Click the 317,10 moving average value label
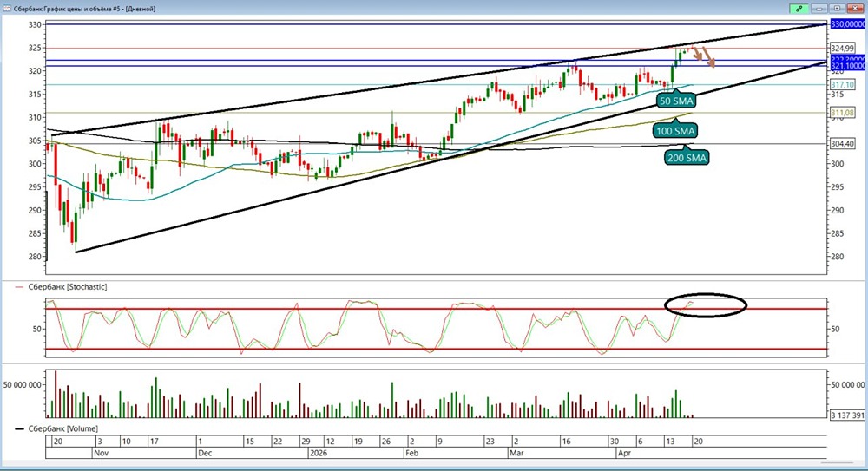Screen dimensions: 868x471 [843, 85]
